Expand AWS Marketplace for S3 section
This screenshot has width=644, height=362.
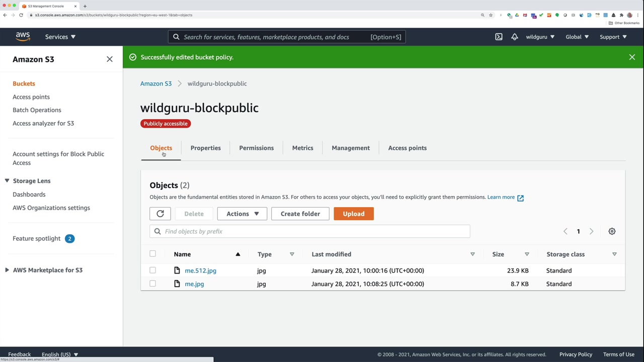click(x=7, y=270)
